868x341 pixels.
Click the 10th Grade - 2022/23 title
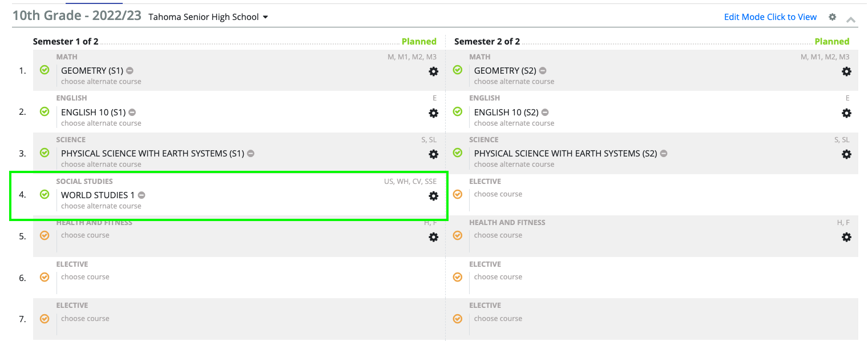76,15
